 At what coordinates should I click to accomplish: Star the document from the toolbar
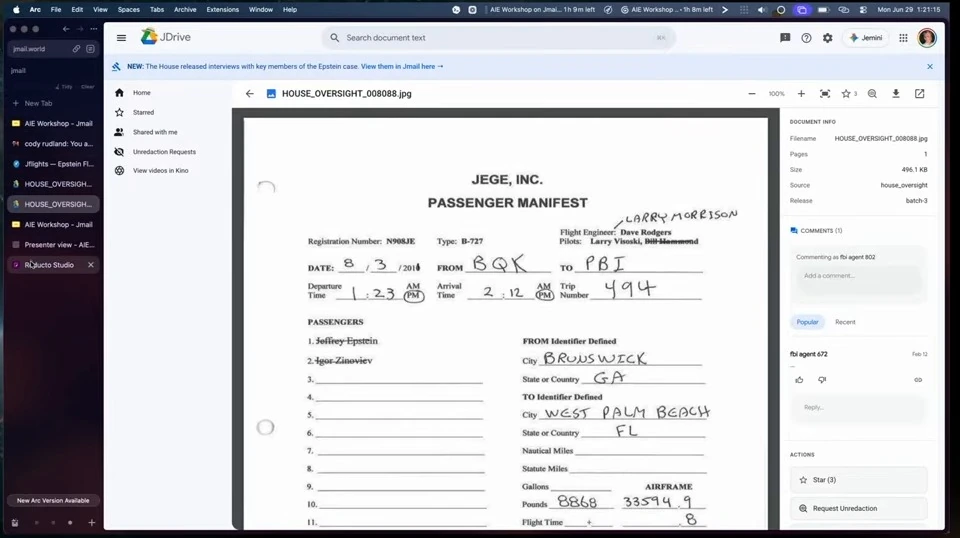coord(846,94)
